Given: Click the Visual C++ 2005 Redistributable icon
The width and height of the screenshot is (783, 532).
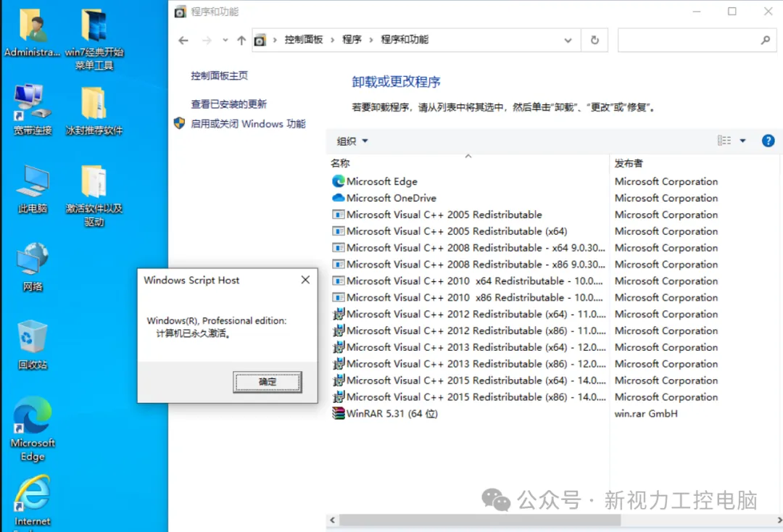Looking at the screenshot, I should tap(338, 215).
